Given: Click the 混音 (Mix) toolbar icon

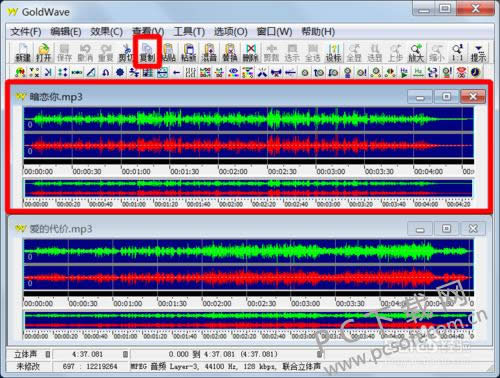Looking at the screenshot, I should 209,53.
